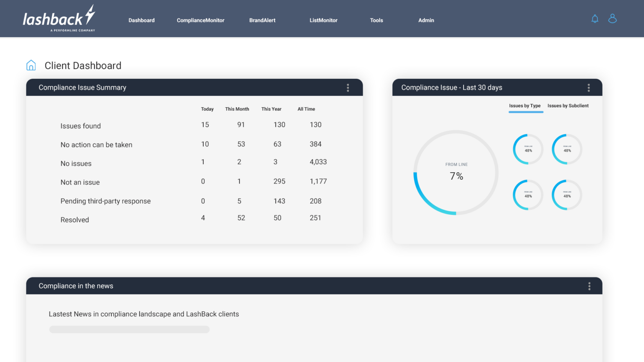Open the ComplianceMonitor navigation menu
The width and height of the screenshot is (644, 362).
[200, 20]
